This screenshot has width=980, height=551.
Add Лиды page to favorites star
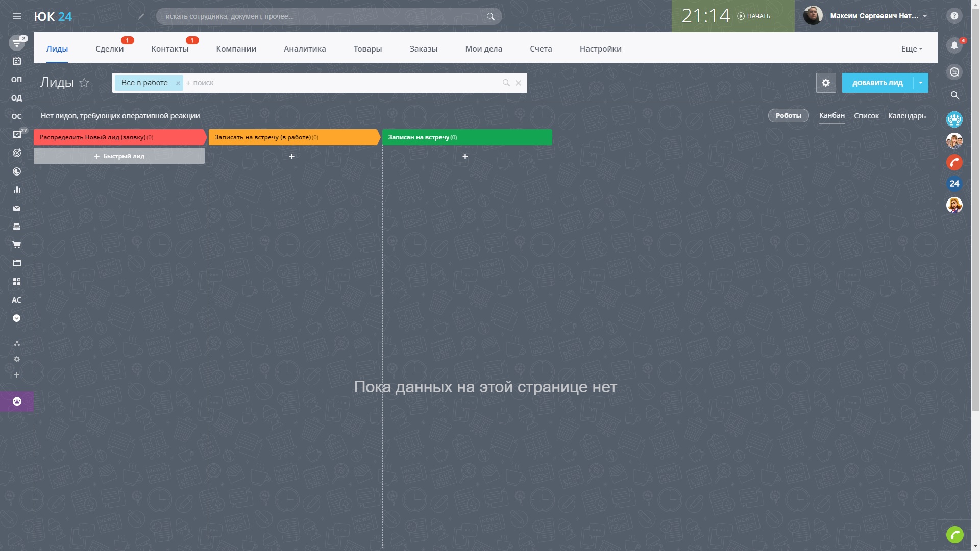click(85, 83)
